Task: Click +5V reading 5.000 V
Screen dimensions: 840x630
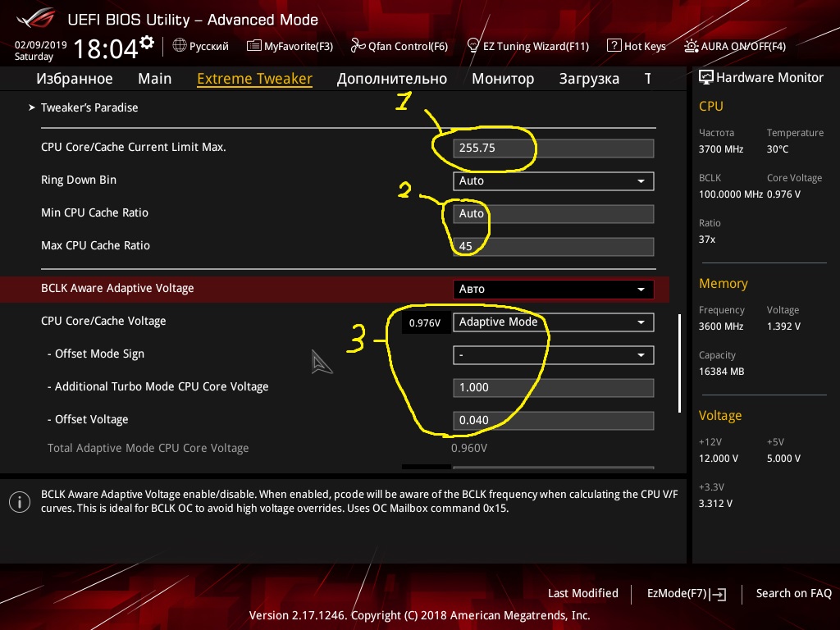Action: pyautogui.click(x=783, y=459)
